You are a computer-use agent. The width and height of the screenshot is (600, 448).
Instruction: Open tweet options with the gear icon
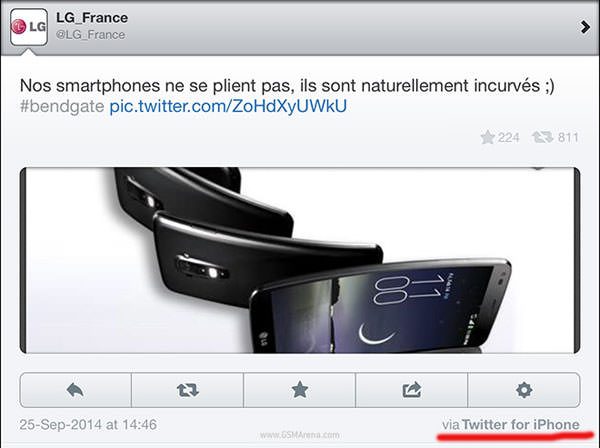coord(524,390)
